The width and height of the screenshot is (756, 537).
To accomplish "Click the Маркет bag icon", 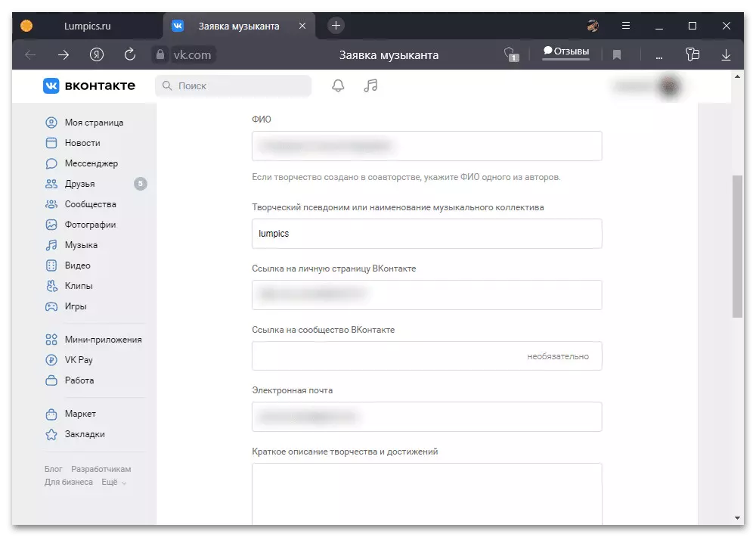I will point(51,414).
